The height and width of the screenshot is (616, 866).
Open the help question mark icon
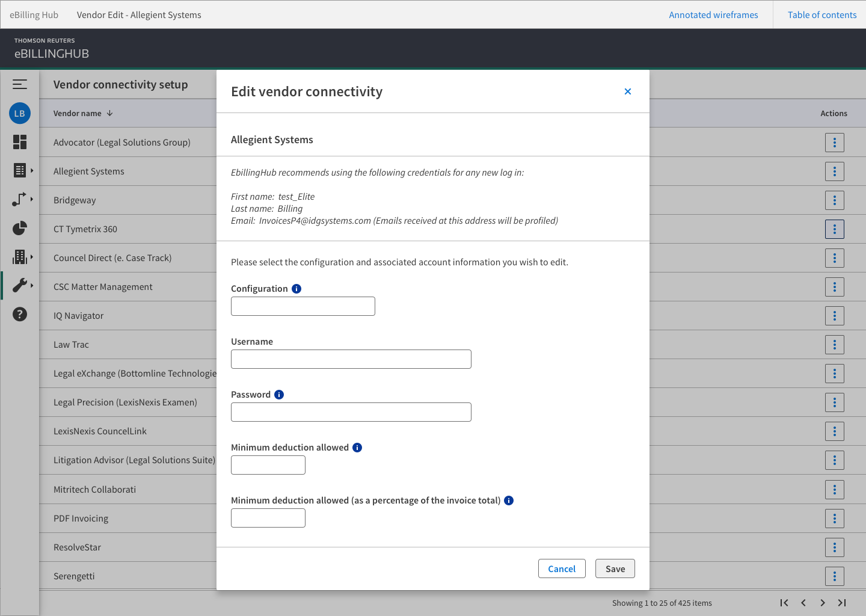point(20,314)
